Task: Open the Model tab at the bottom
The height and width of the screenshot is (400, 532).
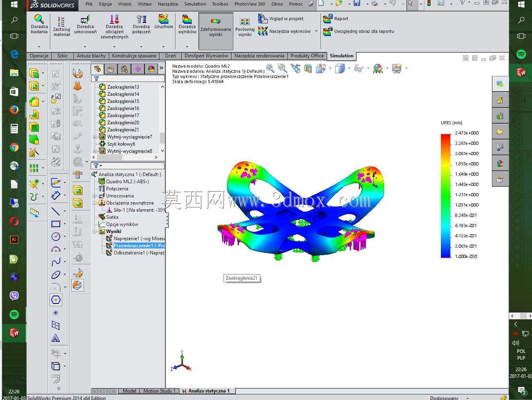Action: pos(129,391)
